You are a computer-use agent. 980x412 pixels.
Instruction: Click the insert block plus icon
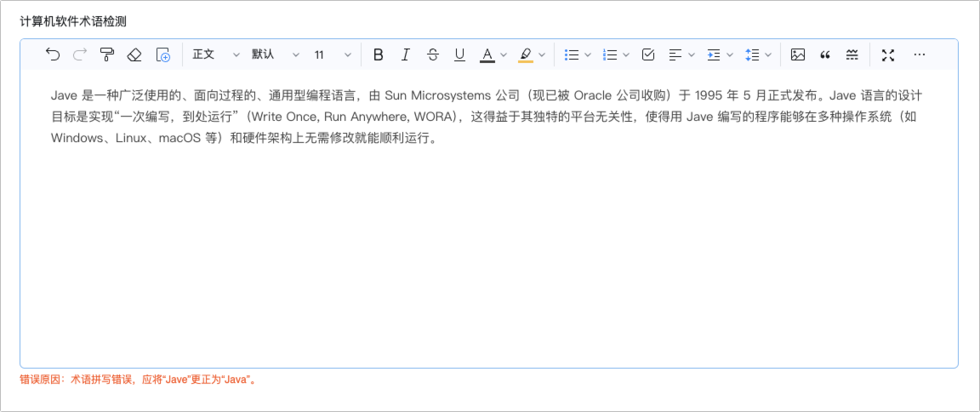162,54
